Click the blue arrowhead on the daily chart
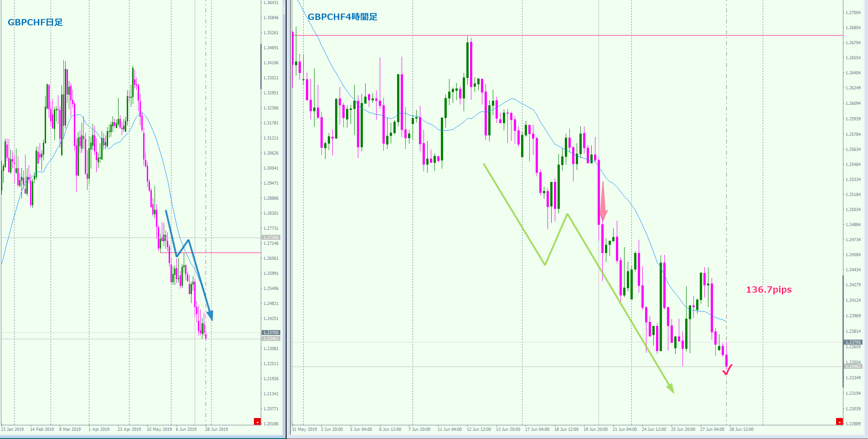The width and height of the screenshot is (868, 439). (210, 315)
